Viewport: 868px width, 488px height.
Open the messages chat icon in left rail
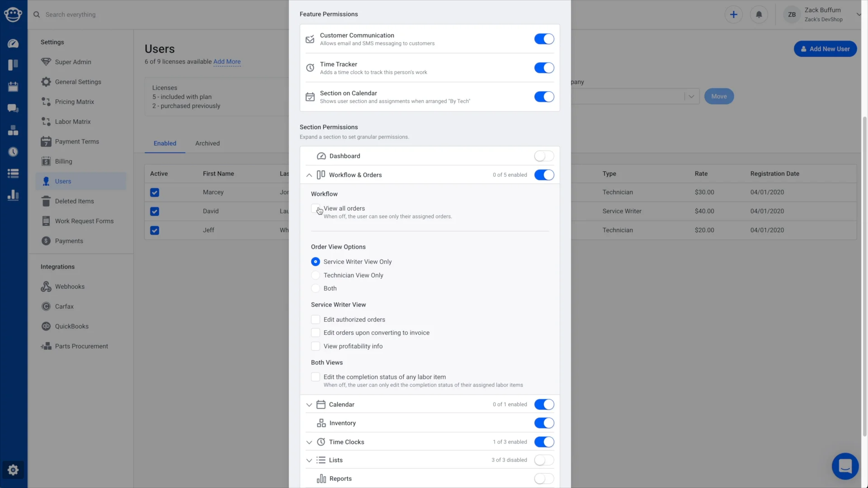(13, 108)
